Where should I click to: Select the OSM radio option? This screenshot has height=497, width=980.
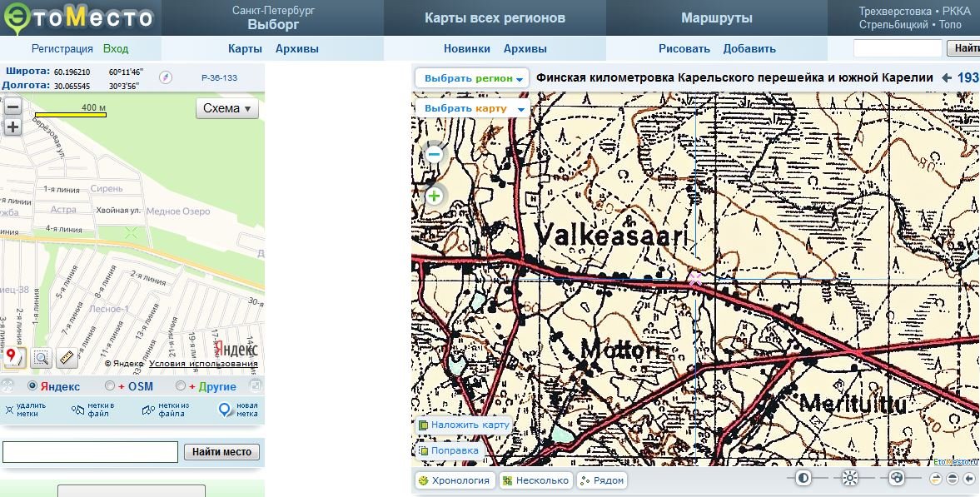pos(110,386)
